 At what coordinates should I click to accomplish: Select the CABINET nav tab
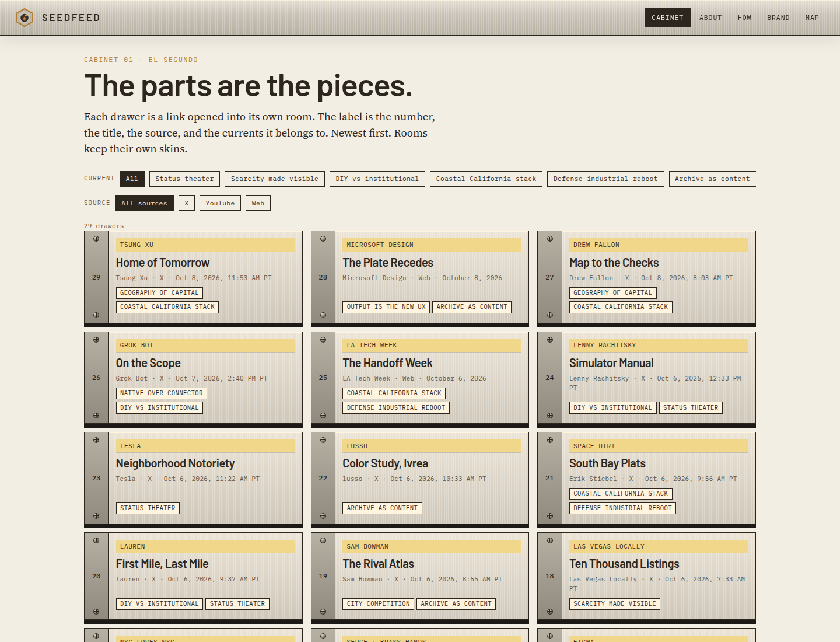[667, 18]
